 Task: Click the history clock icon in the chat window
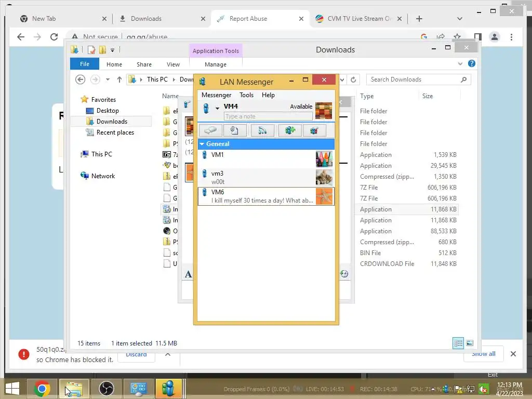[344, 274]
